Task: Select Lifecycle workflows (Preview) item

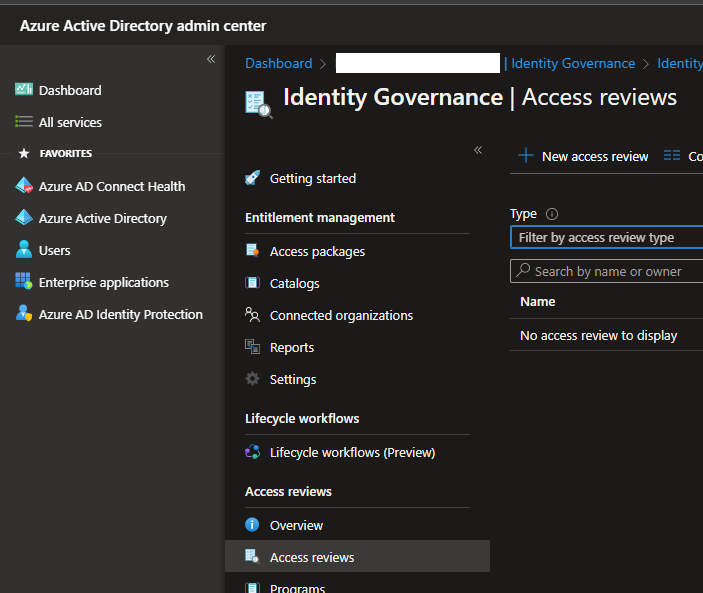Action: [x=352, y=452]
